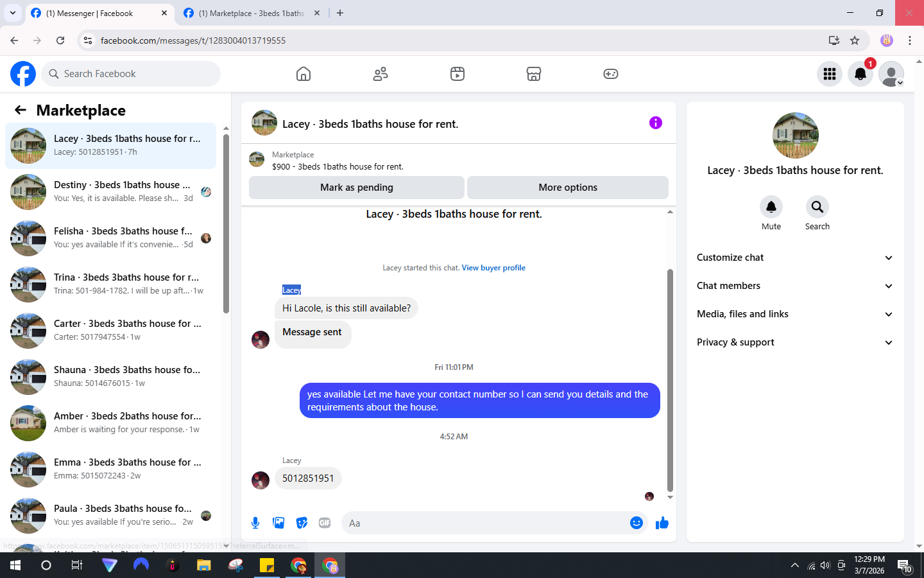This screenshot has width=924, height=578.
Task: Click the 12:29 PM taskbar clock
Action: [x=869, y=565]
